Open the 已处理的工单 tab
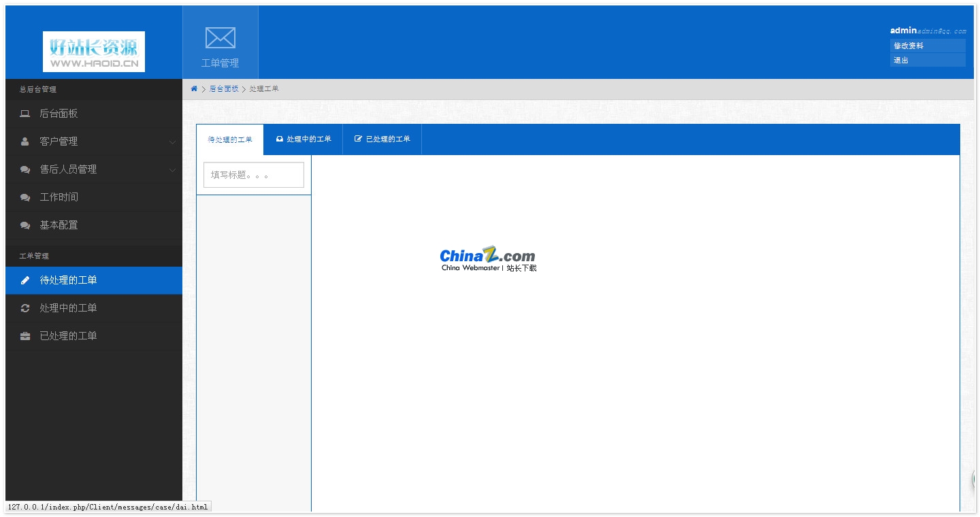This screenshot has height=517, width=980. (382, 139)
